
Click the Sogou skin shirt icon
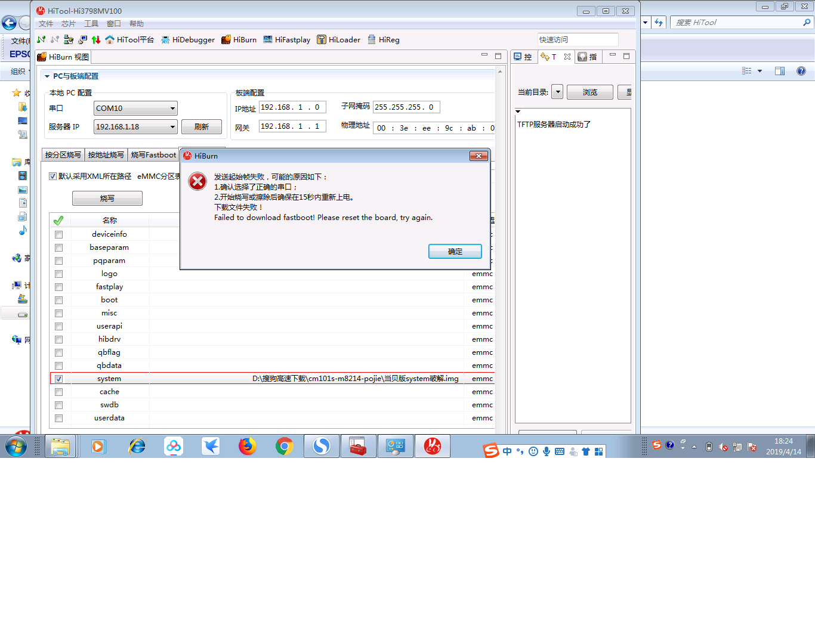tap(586, 451)
